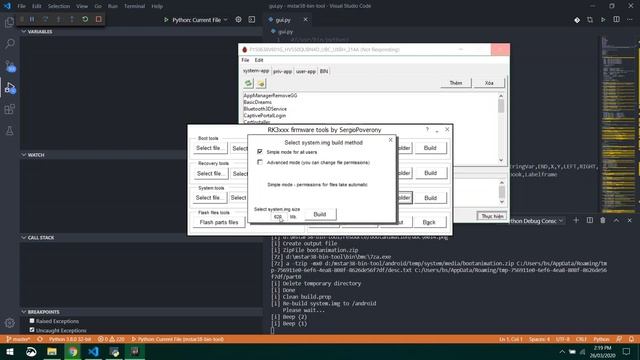Open the Run and Debug view
This screenshot has width=640, height=360.
pos(9,87)
